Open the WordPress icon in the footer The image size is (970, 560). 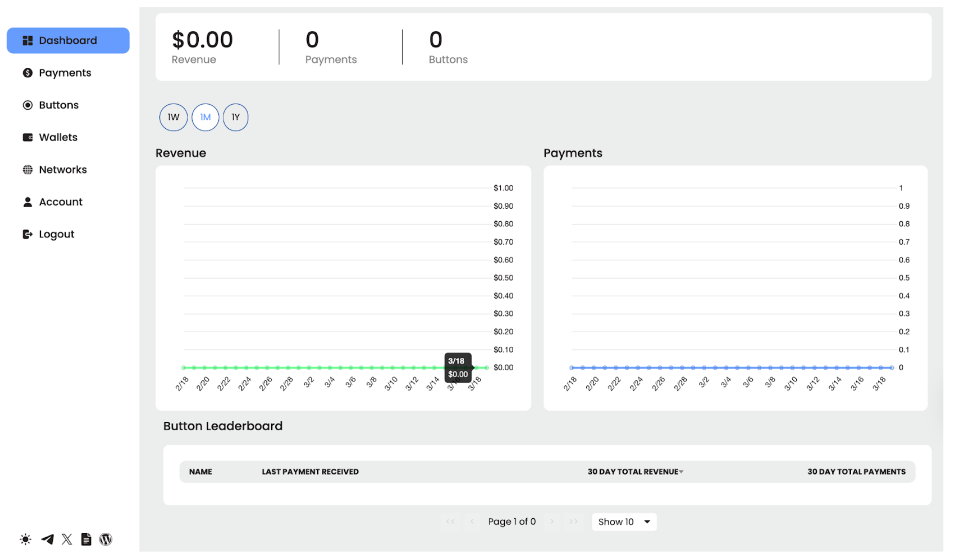pos(106,539)
